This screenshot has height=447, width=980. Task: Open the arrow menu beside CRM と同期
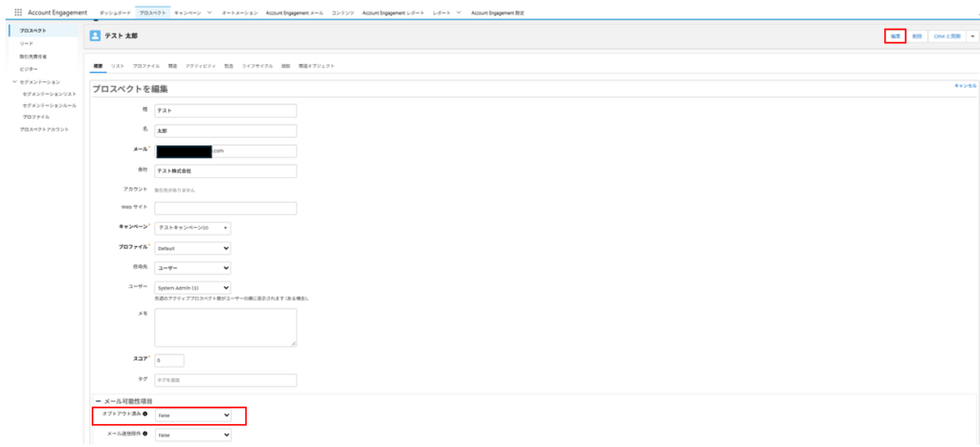point(972,37)
